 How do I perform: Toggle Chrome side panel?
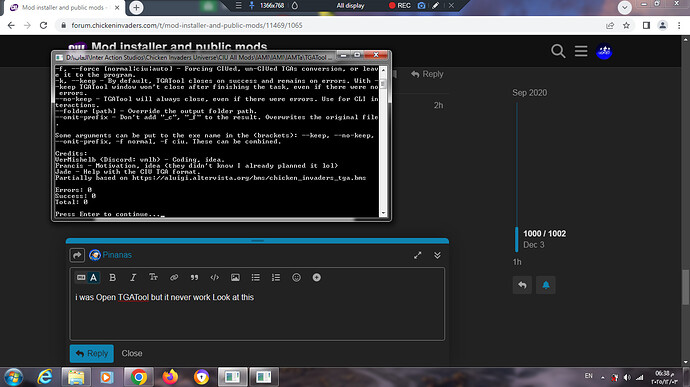coord(646,26)
